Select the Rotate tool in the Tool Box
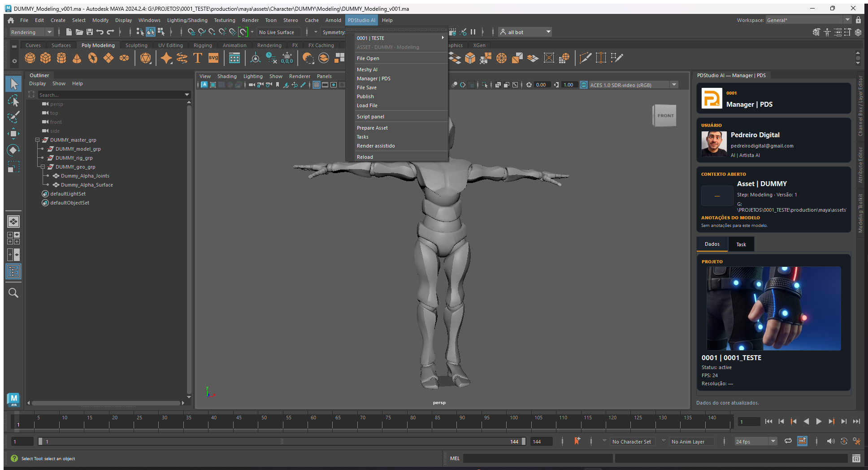Screen dimensions: 868x470 click(13, 150)
